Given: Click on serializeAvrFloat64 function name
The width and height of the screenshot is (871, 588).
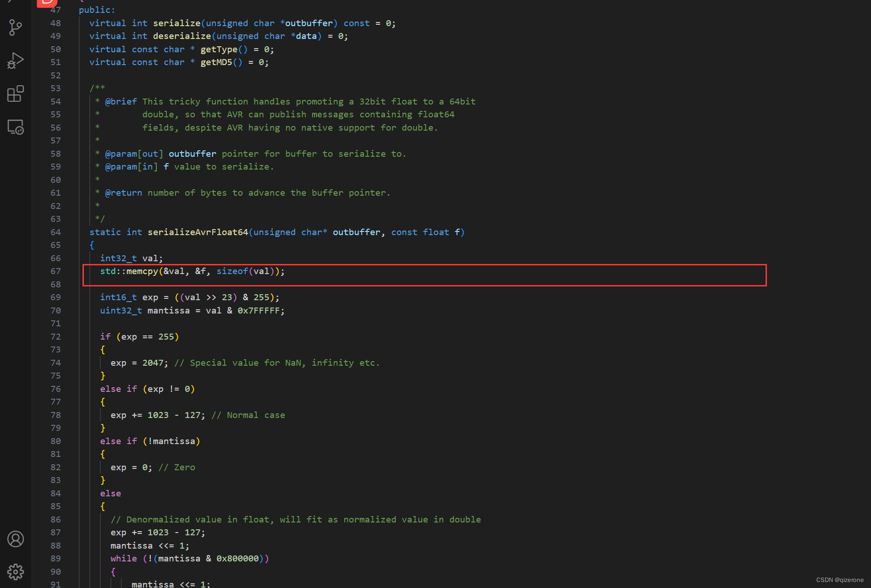Looking at the screenshot, I should pyautogui.click(x=198, y=232).
